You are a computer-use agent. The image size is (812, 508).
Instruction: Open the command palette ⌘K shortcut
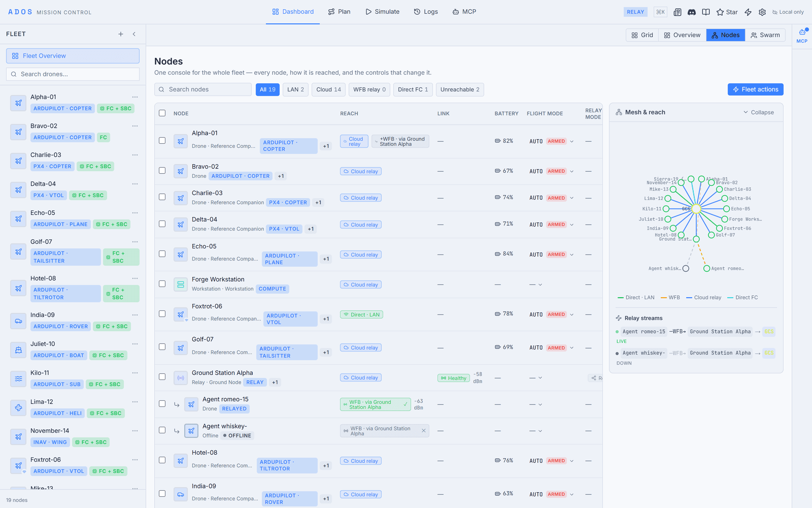[x=660, y=12]
